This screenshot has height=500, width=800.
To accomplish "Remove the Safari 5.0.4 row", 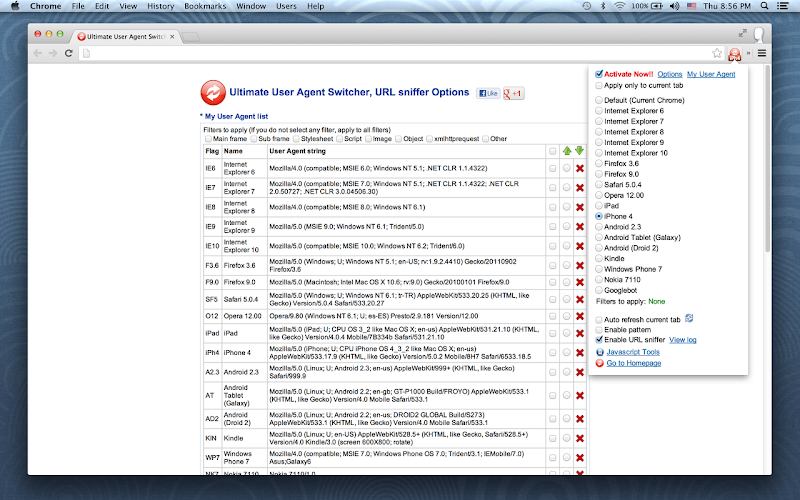I will (x=580, y=299).
